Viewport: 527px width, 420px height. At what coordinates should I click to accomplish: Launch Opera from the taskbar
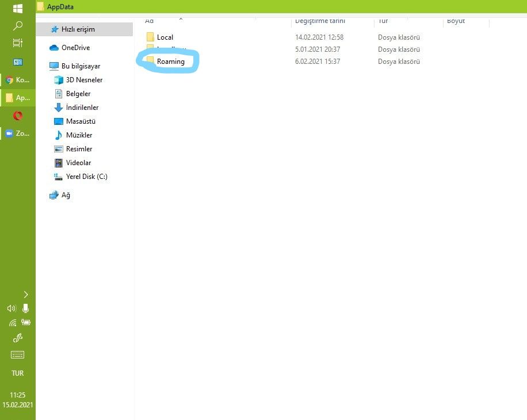[x=18, y=116]
